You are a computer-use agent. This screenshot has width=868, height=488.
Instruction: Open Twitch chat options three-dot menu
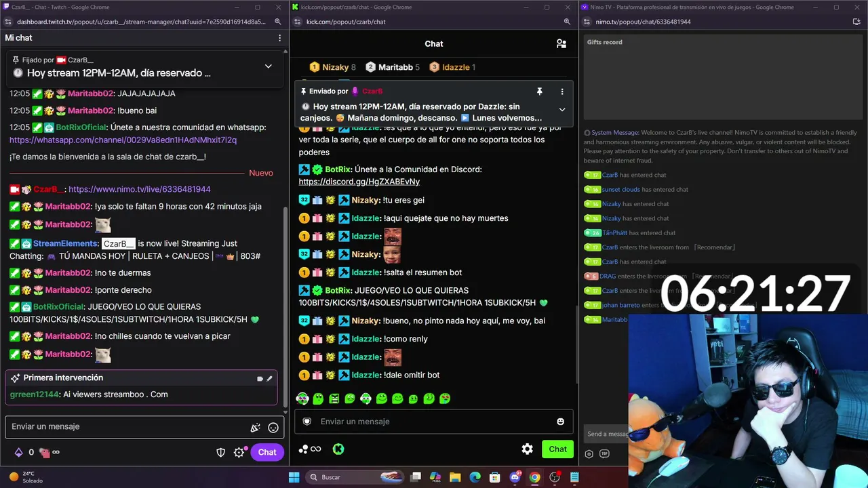point(279,38)
